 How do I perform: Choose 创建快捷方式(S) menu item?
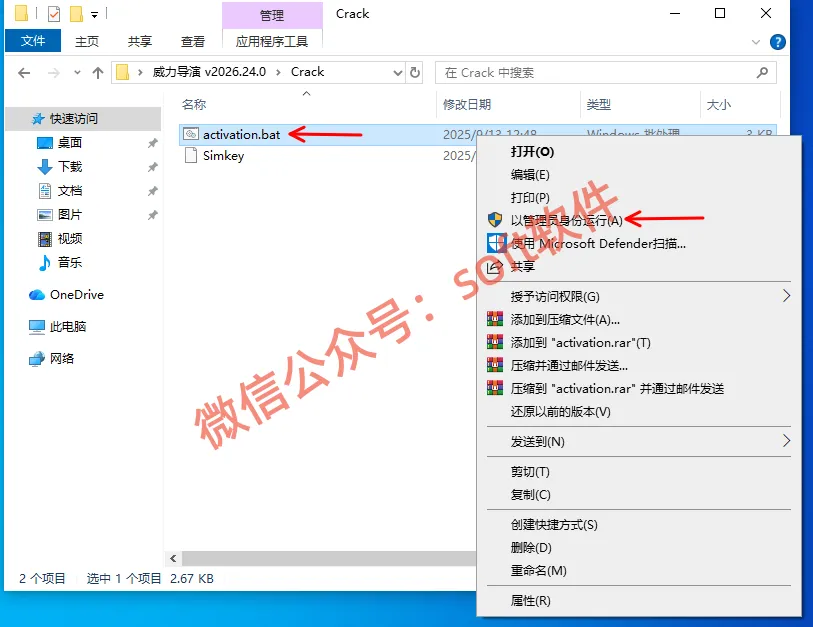pyautogui.click(x=639, y=525)
